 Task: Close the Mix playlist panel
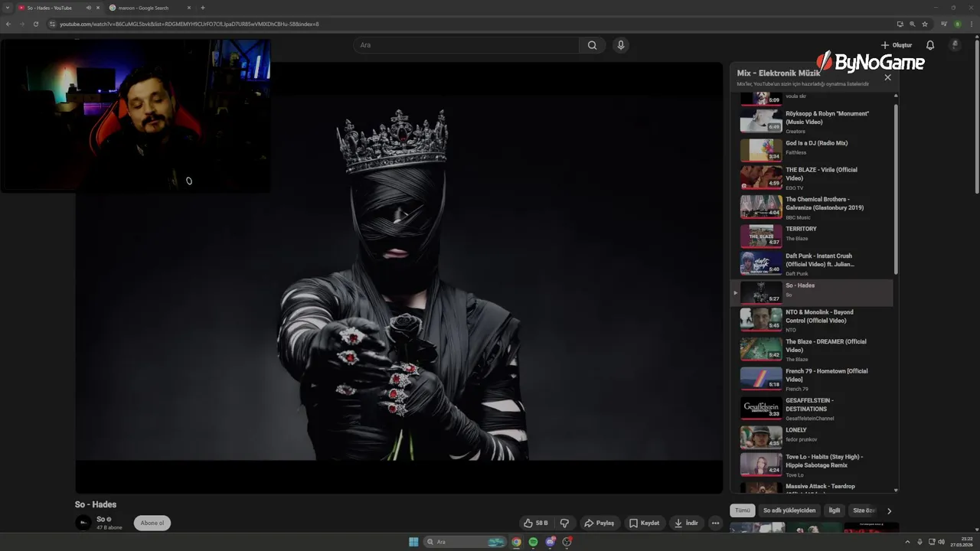[x=888, y=77]
